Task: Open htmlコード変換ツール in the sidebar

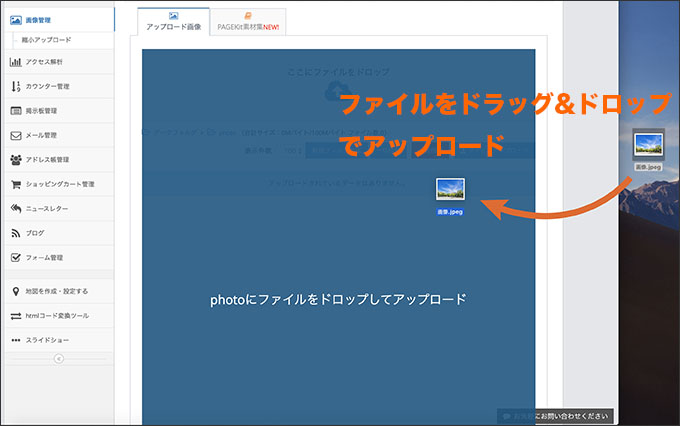Action: click(x=57, y=316)
